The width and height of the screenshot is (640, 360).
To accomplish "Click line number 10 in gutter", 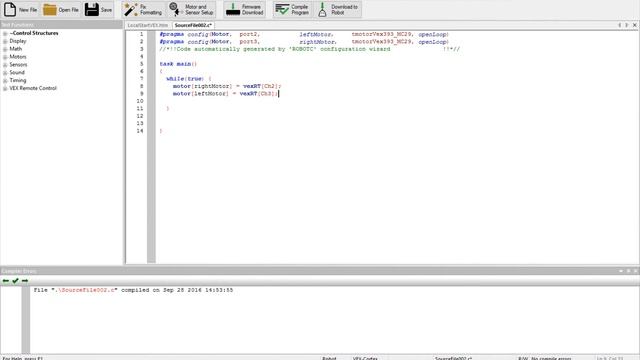I will click(140, 101).
